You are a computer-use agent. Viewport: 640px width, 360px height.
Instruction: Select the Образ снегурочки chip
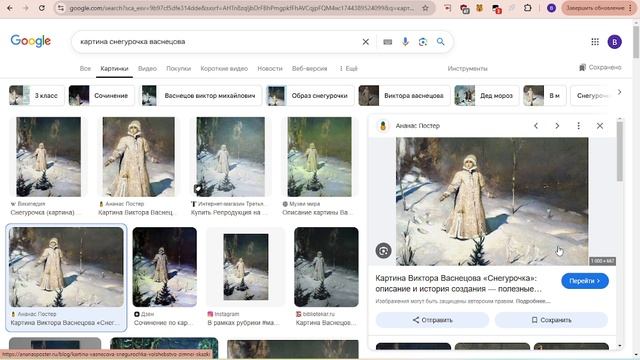click(x=310, y=96)
